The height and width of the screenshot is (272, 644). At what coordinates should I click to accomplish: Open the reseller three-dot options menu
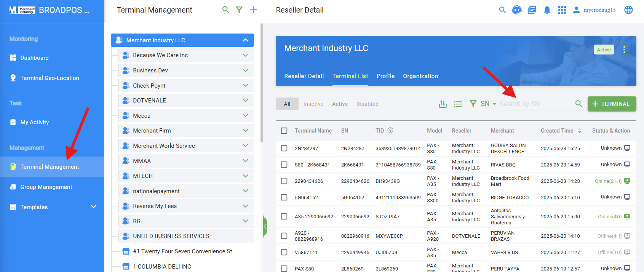click(x=624, y=50)
